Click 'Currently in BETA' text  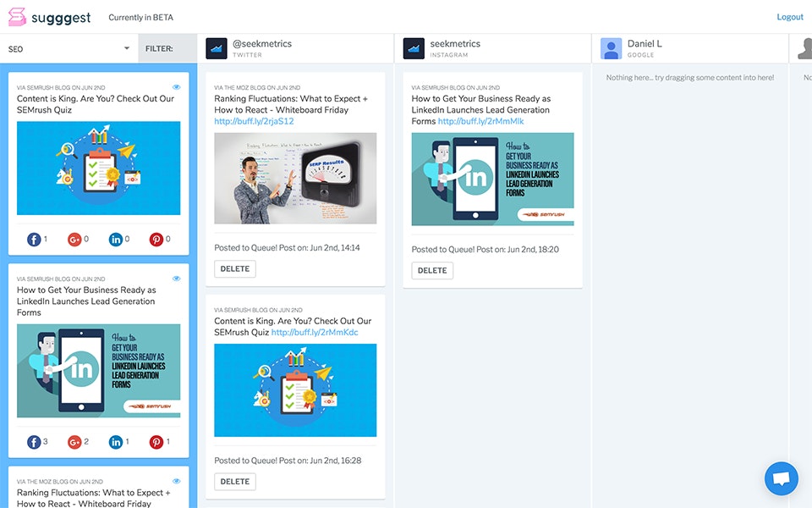[141, 17]
